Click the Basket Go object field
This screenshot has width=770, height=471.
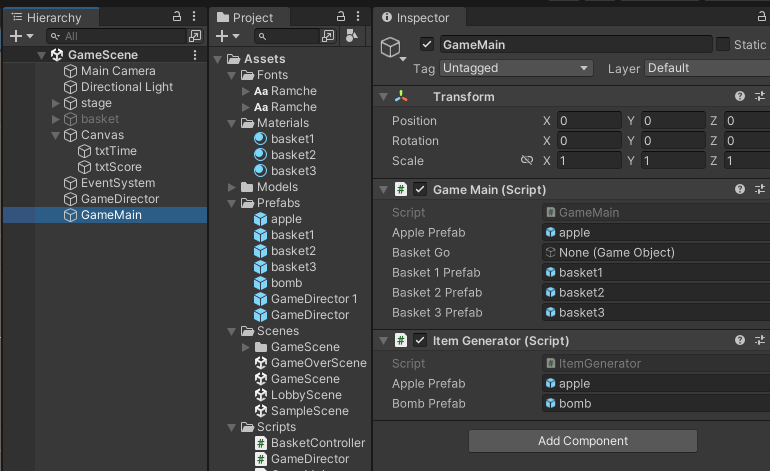click(656, 252)
